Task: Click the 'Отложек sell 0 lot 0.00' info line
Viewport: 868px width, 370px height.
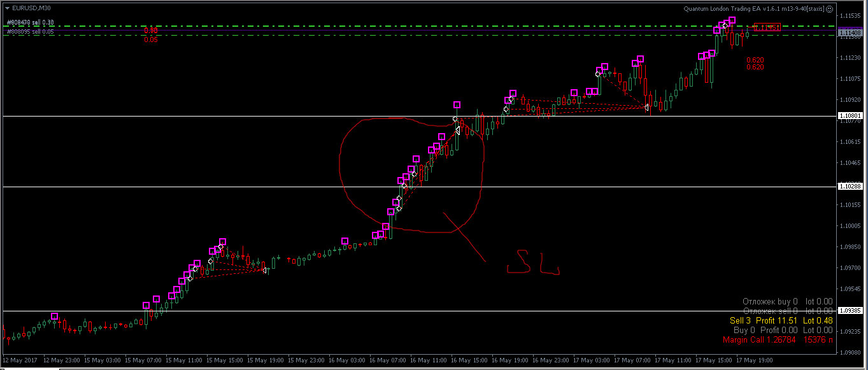Action: (x=788, y=311)
